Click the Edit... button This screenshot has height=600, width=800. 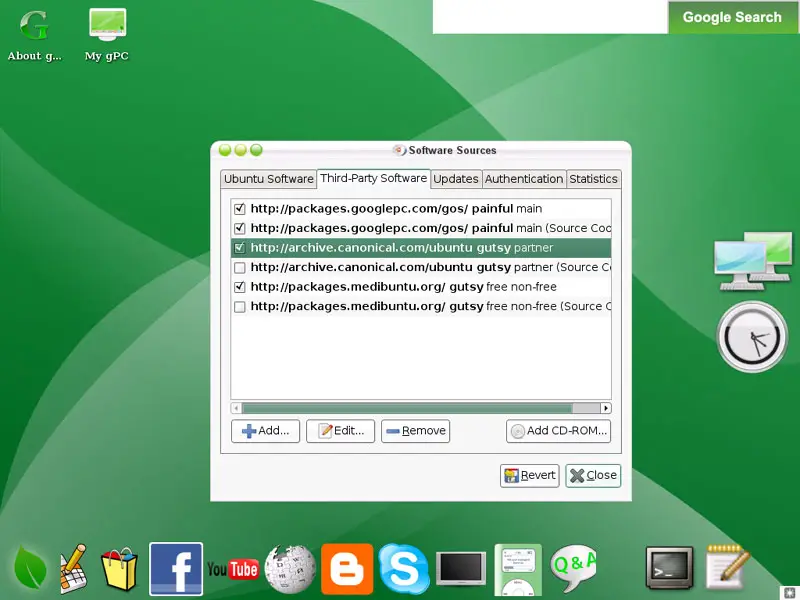pyautogui.click(x=340, y=431)
